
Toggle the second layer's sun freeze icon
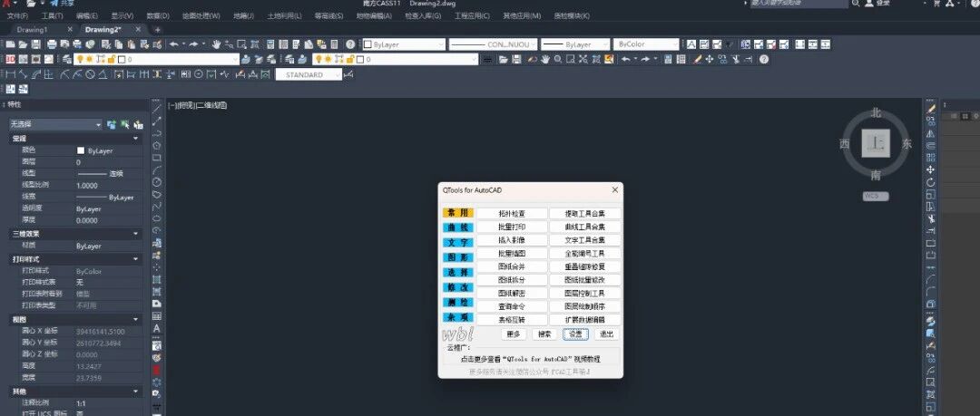328,59
